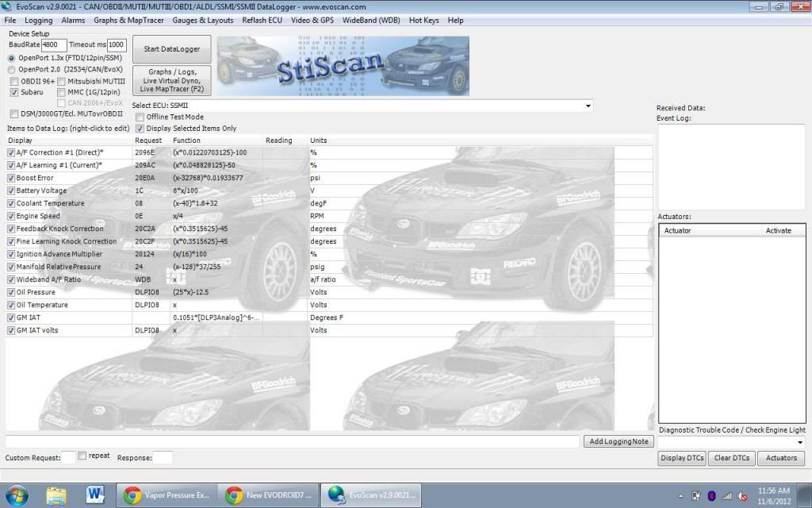
Task: Open the Video & GPS menu
Action: pos(312,20)
